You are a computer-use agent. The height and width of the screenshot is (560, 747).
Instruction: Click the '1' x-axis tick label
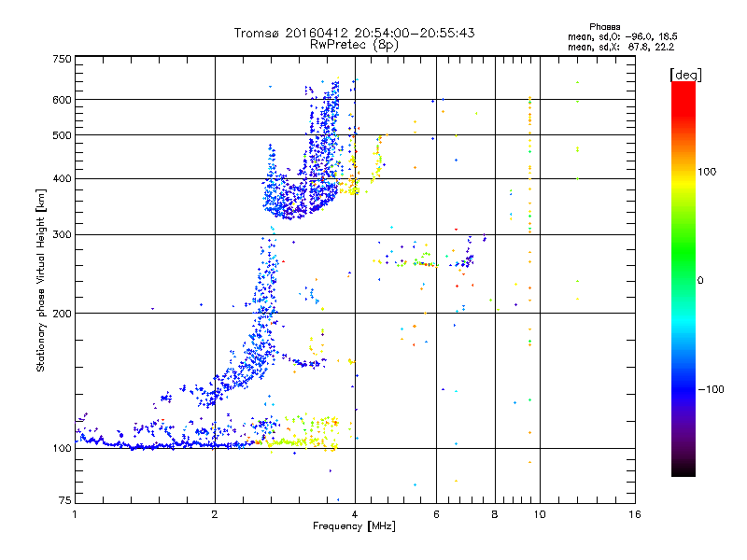click(x=75, y=514)
